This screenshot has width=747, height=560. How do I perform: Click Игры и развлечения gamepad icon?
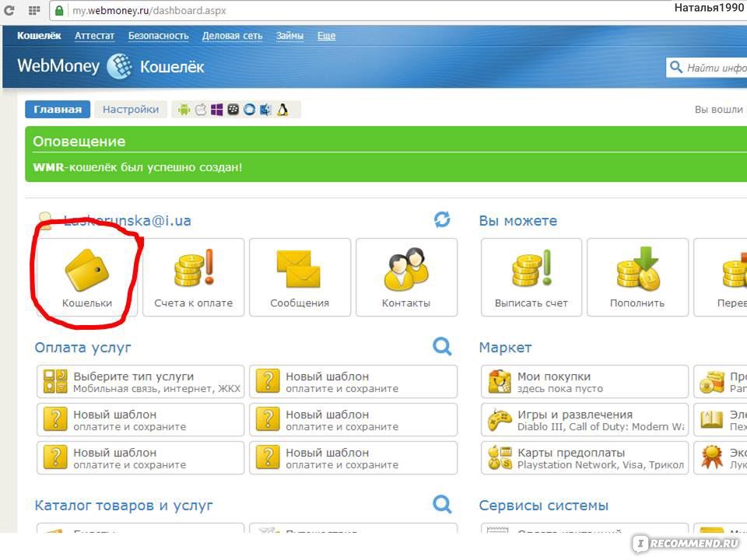pyautogui.click(x=500, y=419)
